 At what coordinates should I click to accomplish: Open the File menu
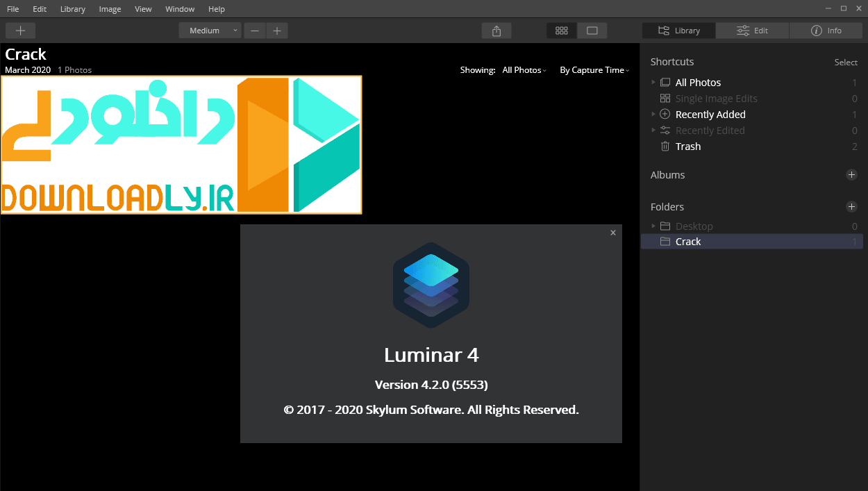[12, 9]
